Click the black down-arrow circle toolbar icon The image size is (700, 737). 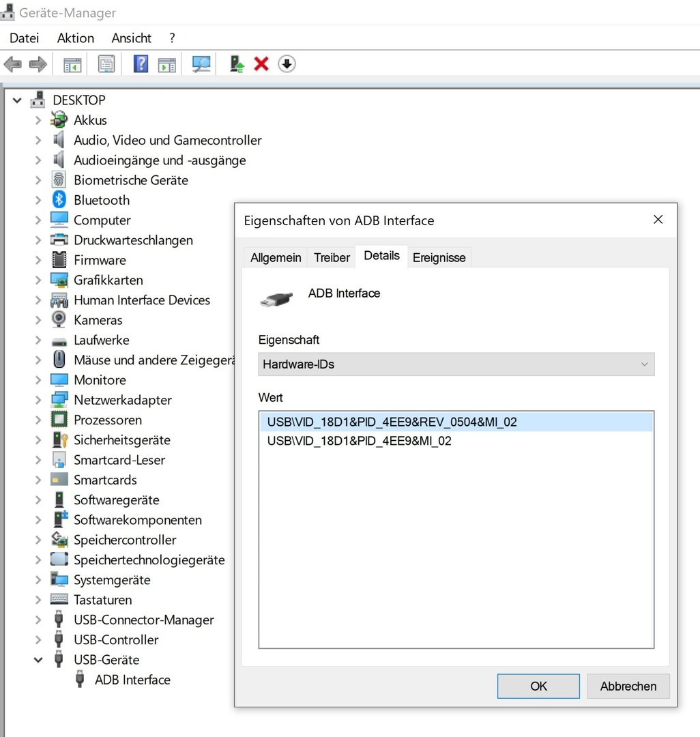tap(287, 64)
